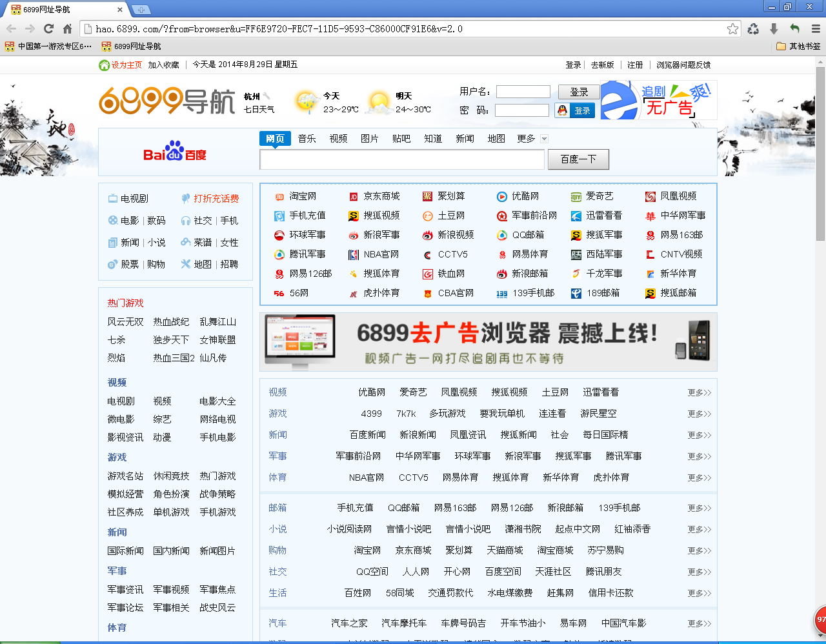Focus the 用户名 input field

point(523,92)
